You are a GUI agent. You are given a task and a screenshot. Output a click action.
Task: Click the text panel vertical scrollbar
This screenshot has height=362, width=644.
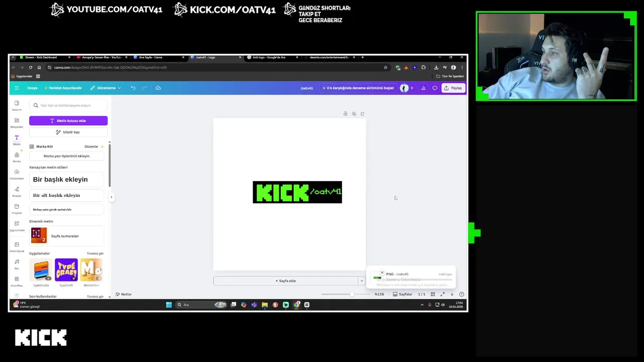(x=109, y=164)
